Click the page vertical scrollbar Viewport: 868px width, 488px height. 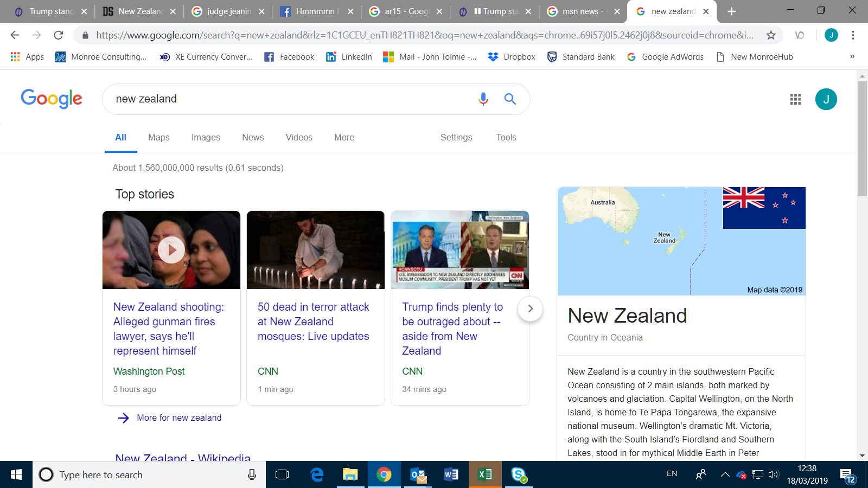(862, 139)
